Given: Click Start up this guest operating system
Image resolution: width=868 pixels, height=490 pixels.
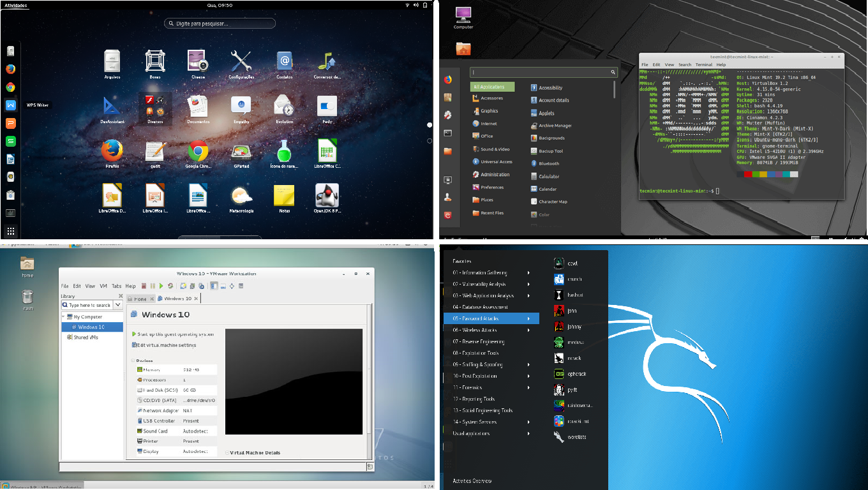Looking at the screenshot, I should (x=173, y=334).
